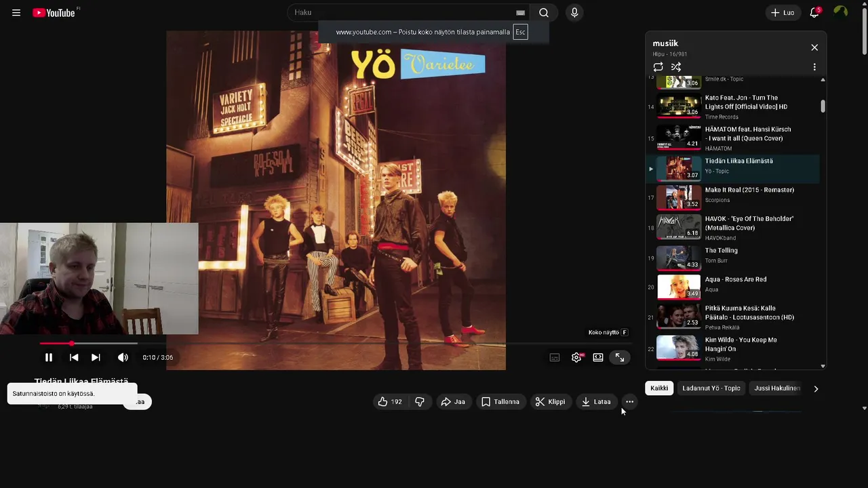This screenshot has height=488, width=868.
Task: Play HÄMATOM I want it all playlist item
Action: click(x=732, y=138)
